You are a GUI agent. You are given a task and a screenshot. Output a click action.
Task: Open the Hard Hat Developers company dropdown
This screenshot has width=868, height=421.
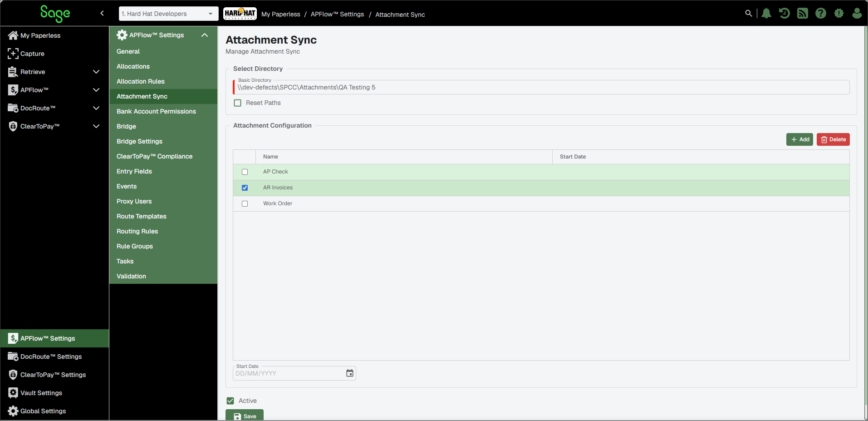168,14
